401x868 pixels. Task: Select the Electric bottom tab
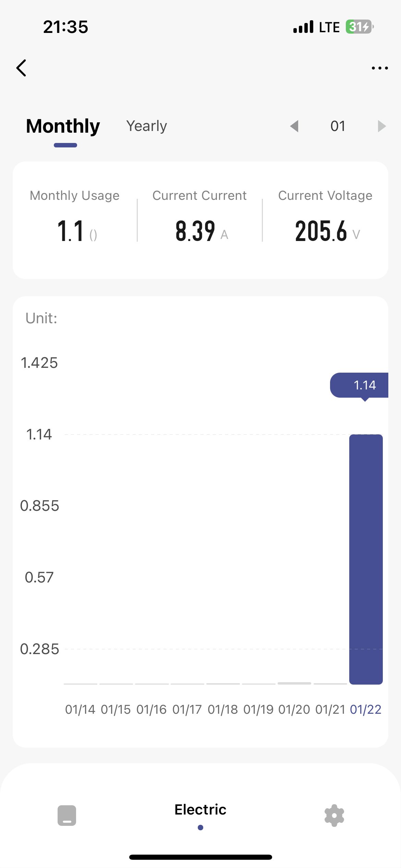tap(200, 810)
